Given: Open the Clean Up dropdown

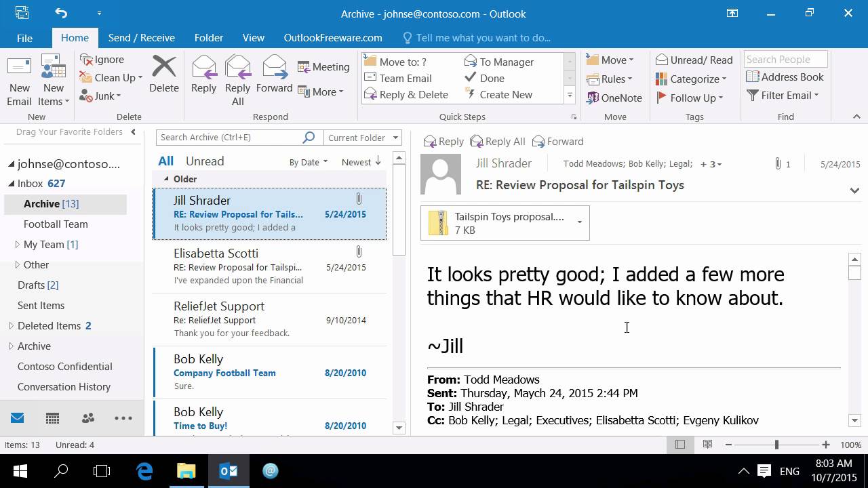Looking at the screenshot, I should coord(111,77).
